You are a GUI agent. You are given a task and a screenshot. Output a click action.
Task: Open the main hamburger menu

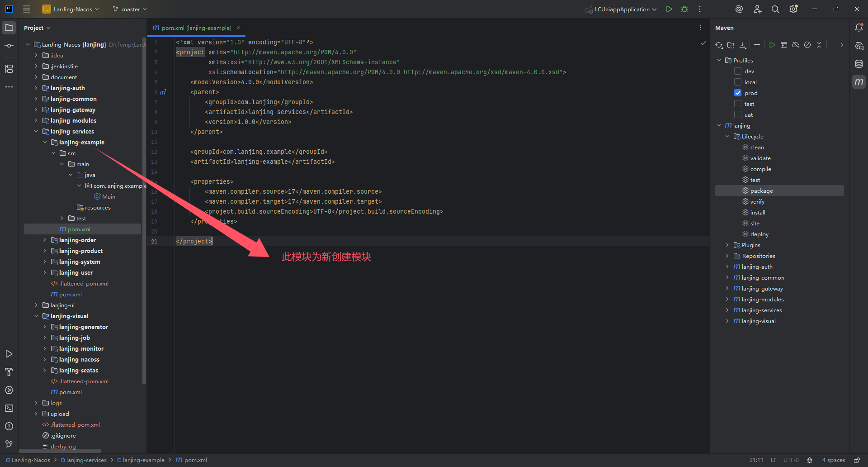pos(27,9)
